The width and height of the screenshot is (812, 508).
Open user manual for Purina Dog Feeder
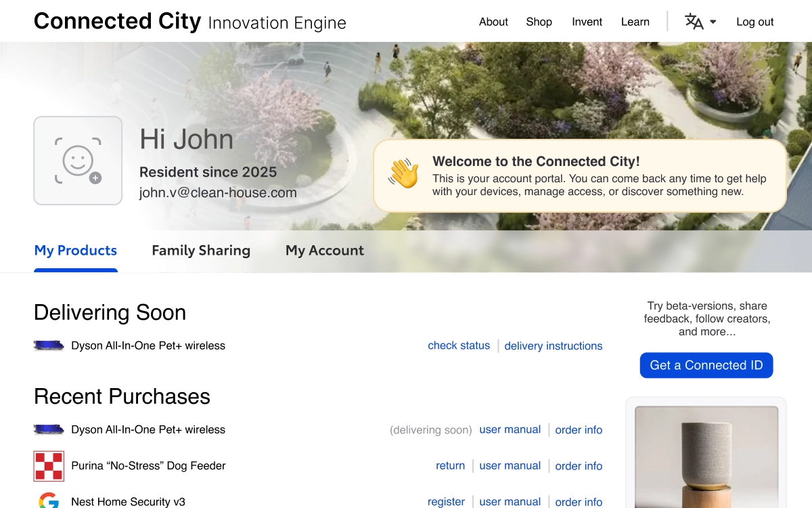pos(510,466)
